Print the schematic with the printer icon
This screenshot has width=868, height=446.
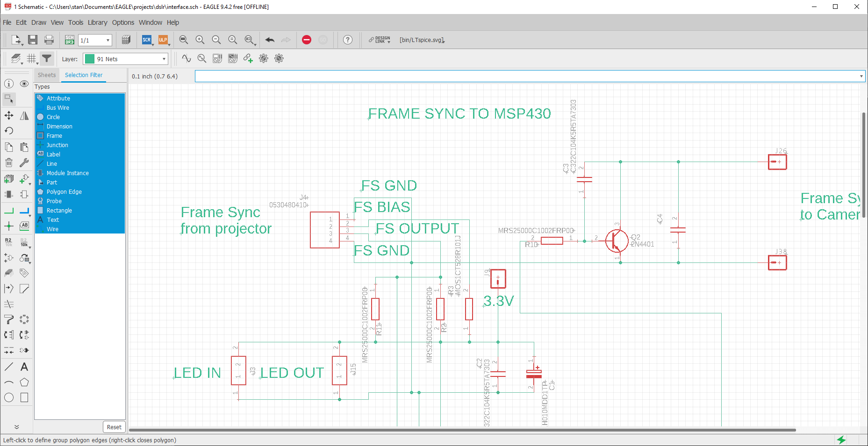(49, 40)
